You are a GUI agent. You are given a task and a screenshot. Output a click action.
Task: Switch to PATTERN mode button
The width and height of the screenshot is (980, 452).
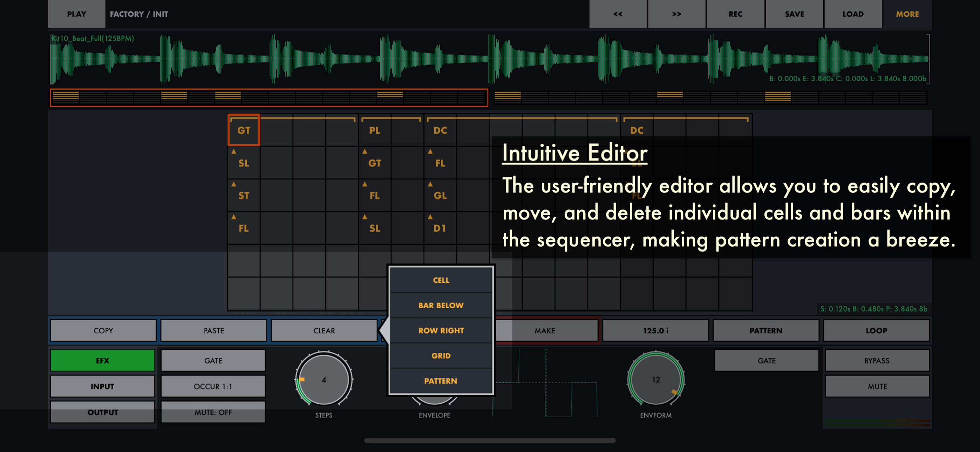pyautogui.click(x=766, y=330)
